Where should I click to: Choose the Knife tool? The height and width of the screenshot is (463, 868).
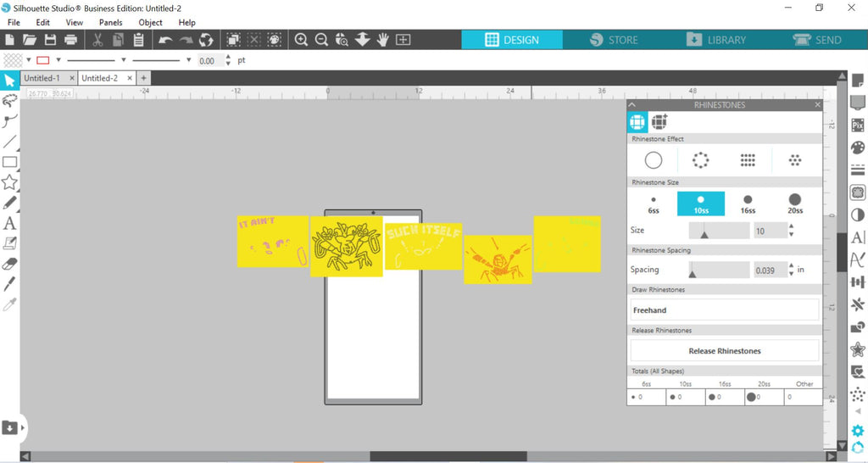coord(9,283)
